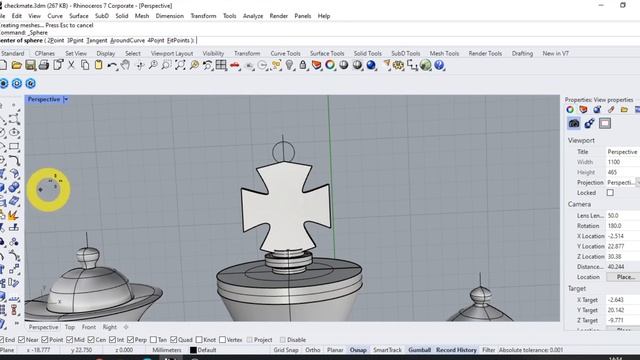Activate Zoom Extents icon
This screenshot has height=360, width=640.
click(180, 65)
